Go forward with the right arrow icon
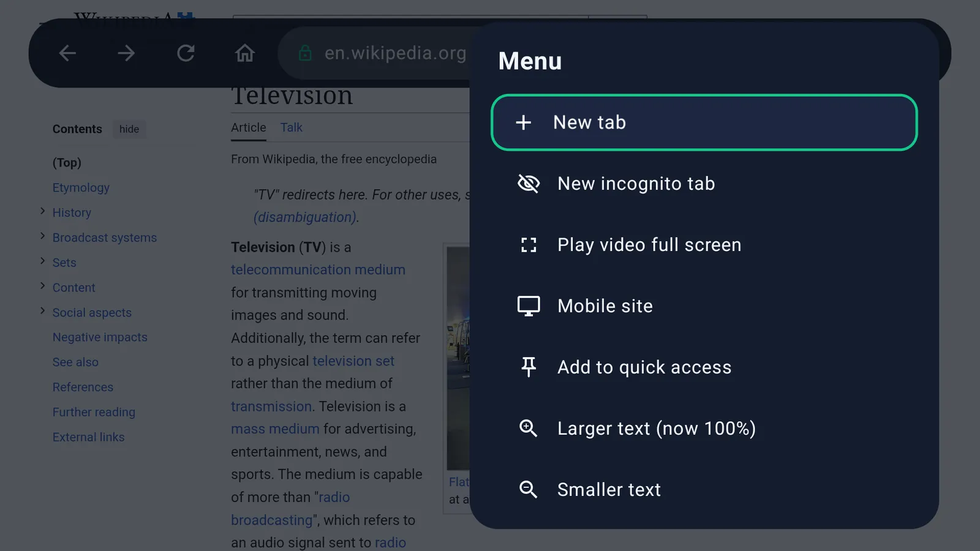980x551 pixels. click(x=126, y=53)
